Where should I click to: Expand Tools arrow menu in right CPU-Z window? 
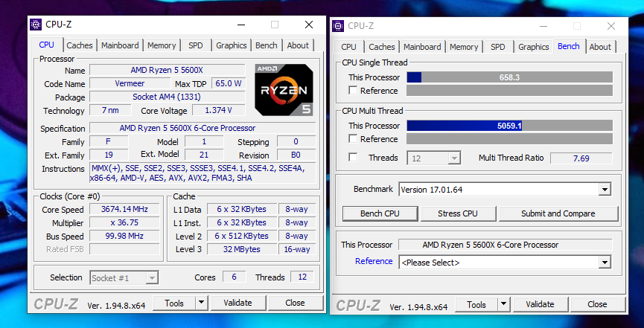click(503, 305)
